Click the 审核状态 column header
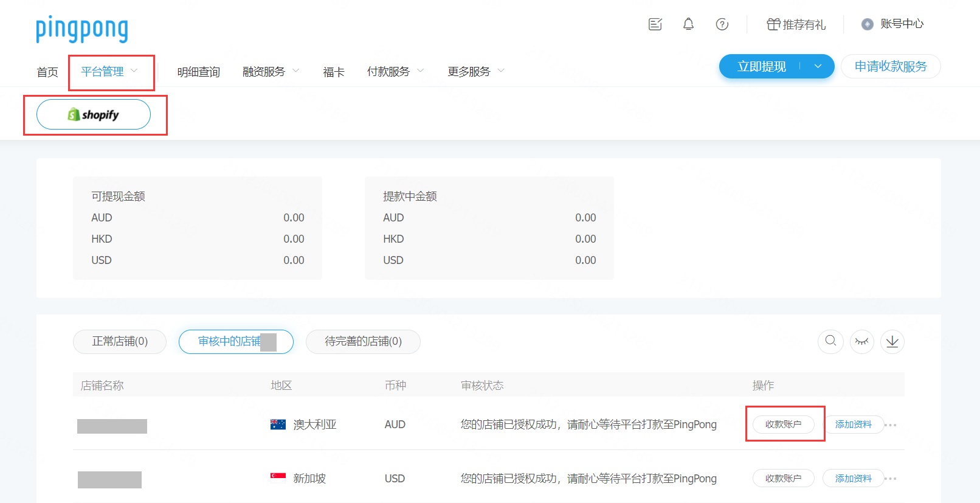The width and height of the screenshot is (980, 503). [x=482, y=386]
